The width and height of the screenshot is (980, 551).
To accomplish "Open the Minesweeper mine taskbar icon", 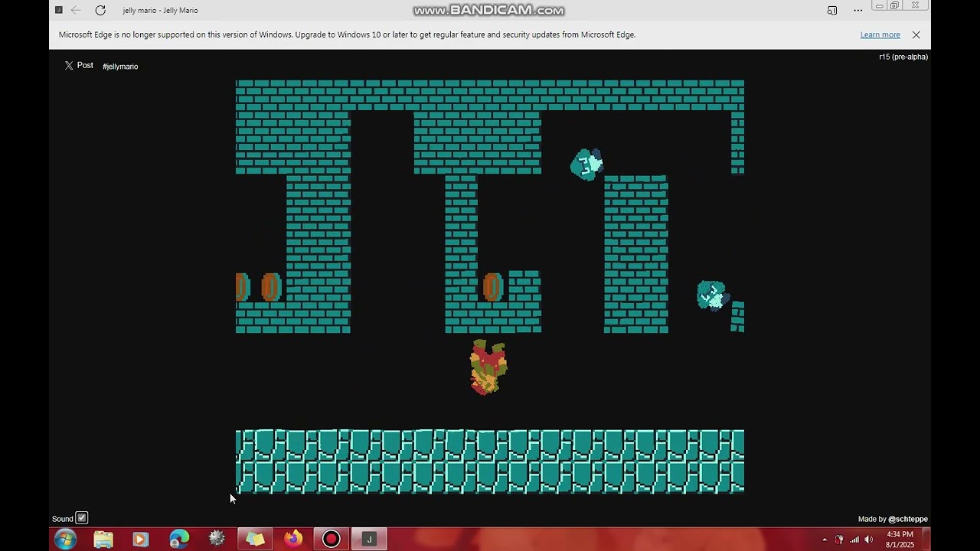I will (217, 539).
